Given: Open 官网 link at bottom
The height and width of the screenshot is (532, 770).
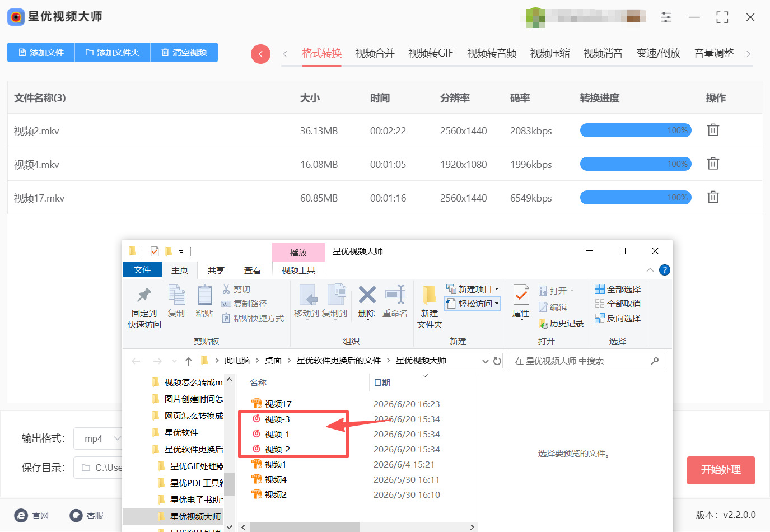Looking at the screenshot, I should point(32,515).
